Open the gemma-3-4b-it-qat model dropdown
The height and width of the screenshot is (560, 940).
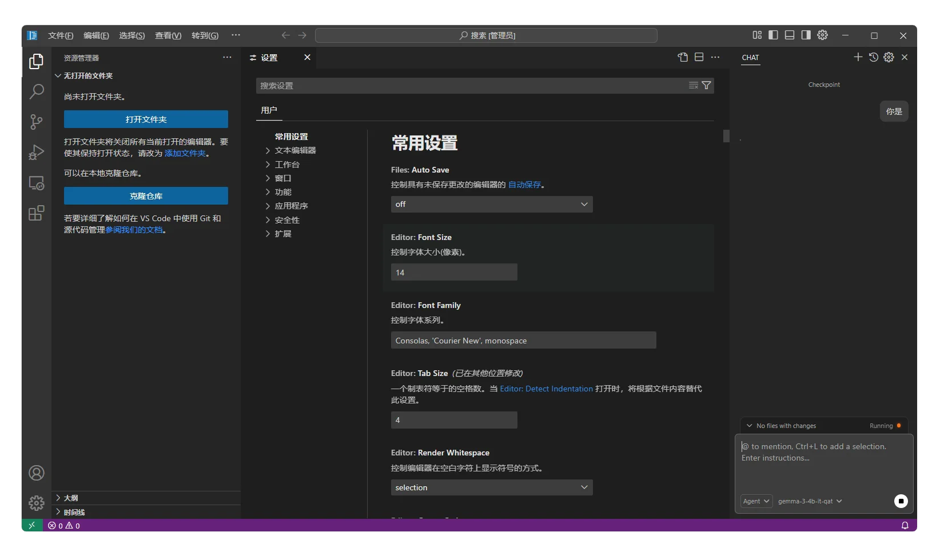point(810,501)
